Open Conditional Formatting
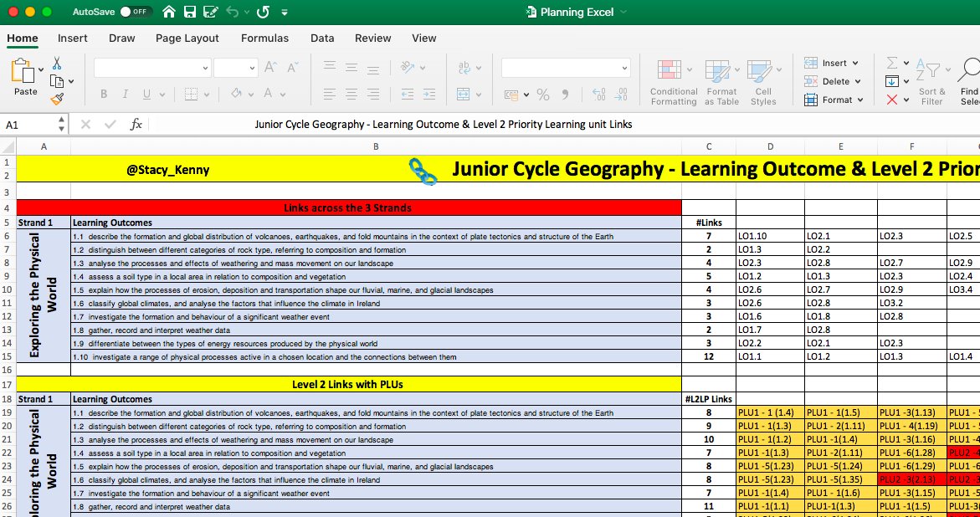980x517 pixels. (x=673, y=81)
